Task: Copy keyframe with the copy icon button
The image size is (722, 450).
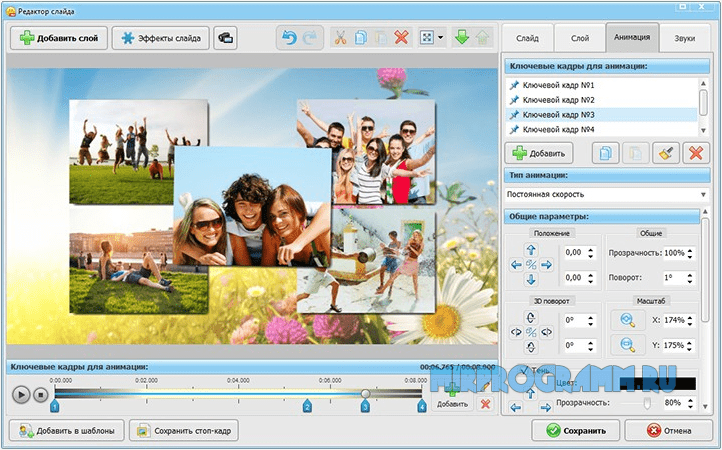Action: point(605,153)
